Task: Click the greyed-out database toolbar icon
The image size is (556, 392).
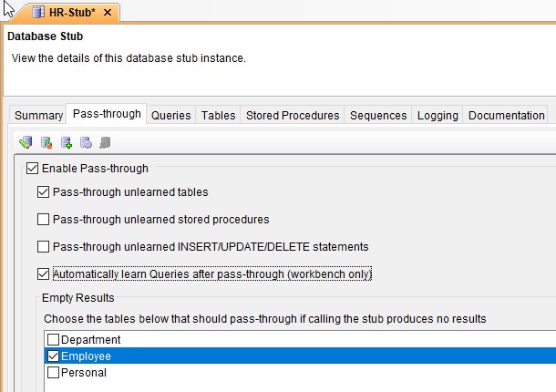Action: click(106, 142)
